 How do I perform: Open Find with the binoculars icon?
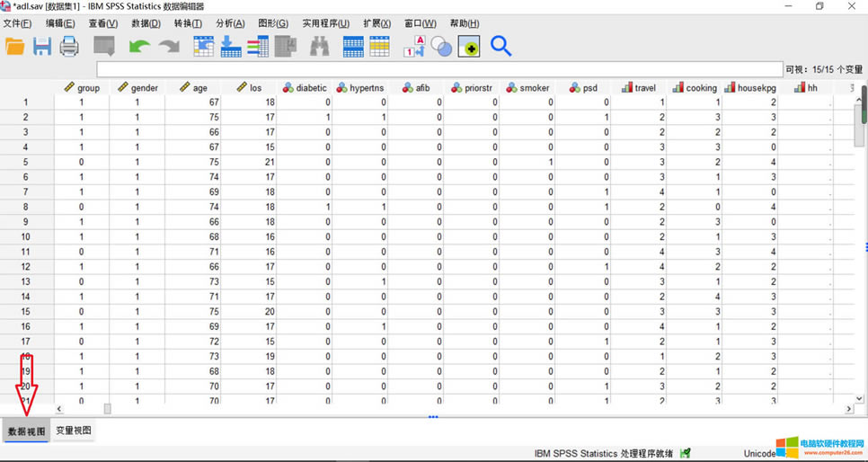pyautogui.click(x=319, y=47)
